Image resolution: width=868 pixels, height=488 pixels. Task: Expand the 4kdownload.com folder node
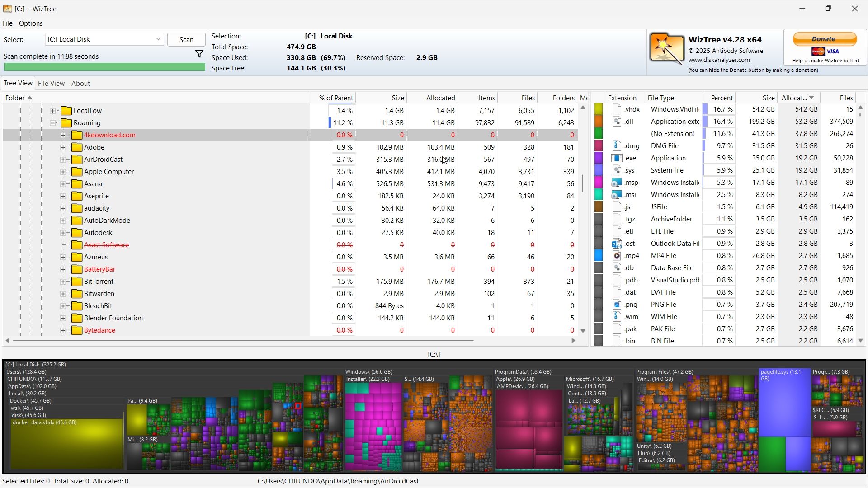coord(63,135)
